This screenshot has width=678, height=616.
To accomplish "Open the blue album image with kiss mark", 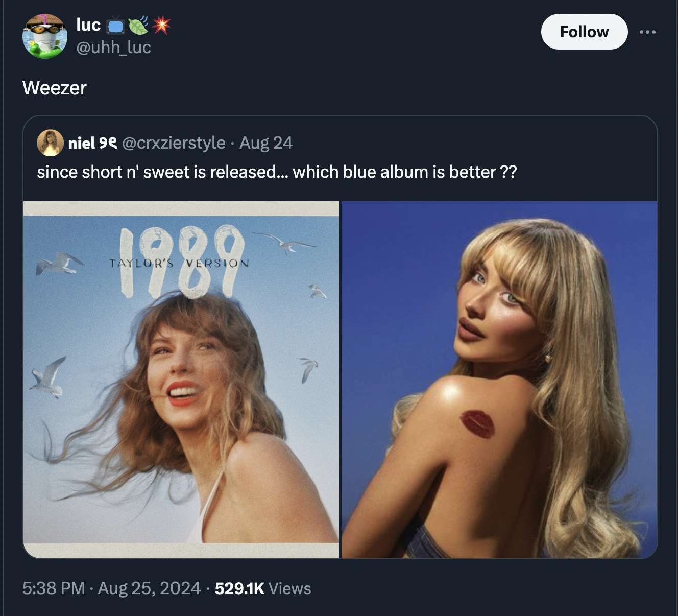I will tap(499, 380).
